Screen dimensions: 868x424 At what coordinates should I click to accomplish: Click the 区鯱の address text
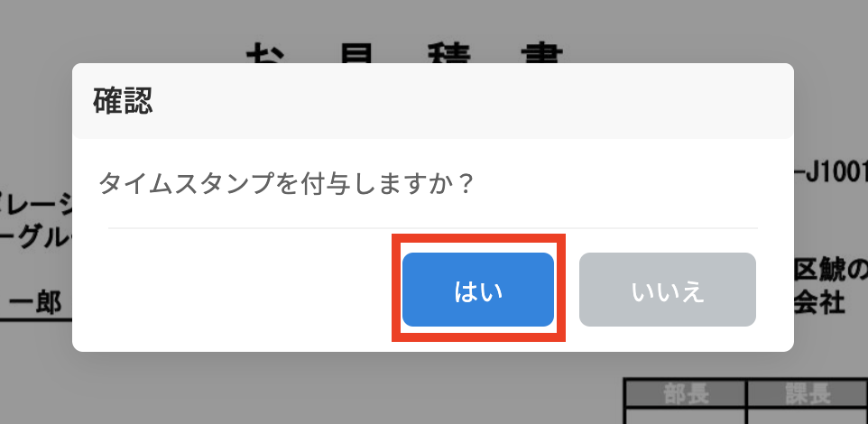(x=830, y=271)
